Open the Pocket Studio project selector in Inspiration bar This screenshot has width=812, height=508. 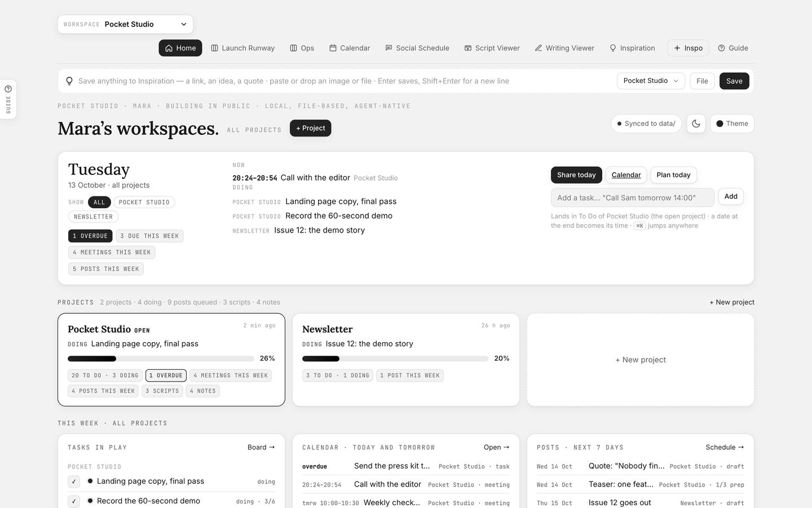coord(651,81)
